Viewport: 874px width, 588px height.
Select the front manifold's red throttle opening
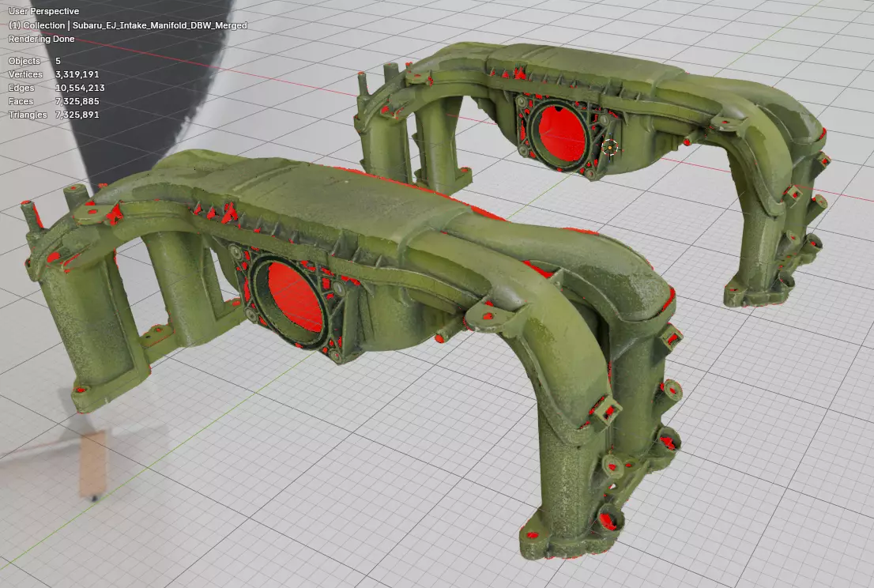pos(296,296)
